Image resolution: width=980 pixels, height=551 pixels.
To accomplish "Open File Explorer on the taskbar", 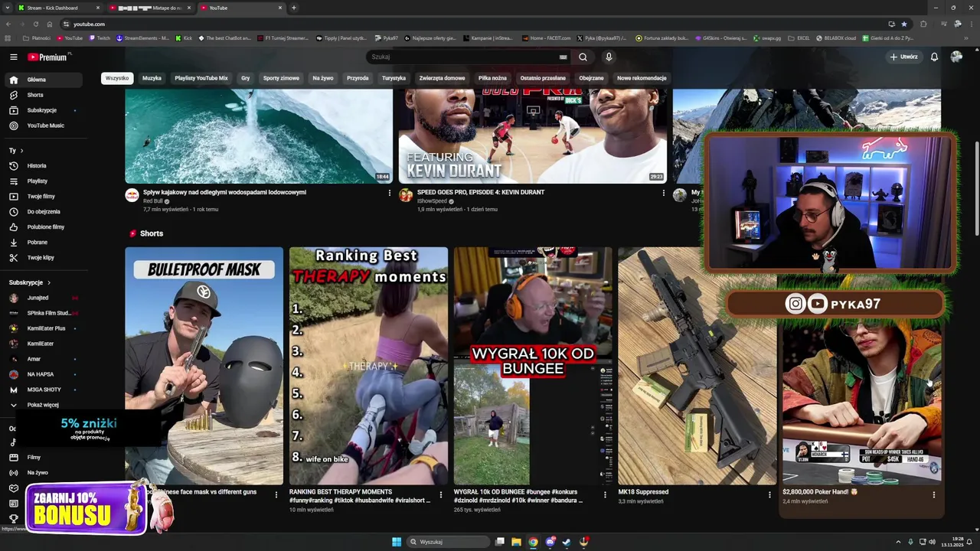I will pos(516,542).
